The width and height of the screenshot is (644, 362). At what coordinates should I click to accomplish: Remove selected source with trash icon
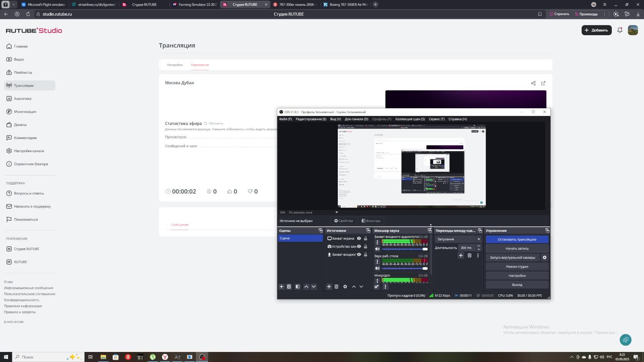pos(336,287)
